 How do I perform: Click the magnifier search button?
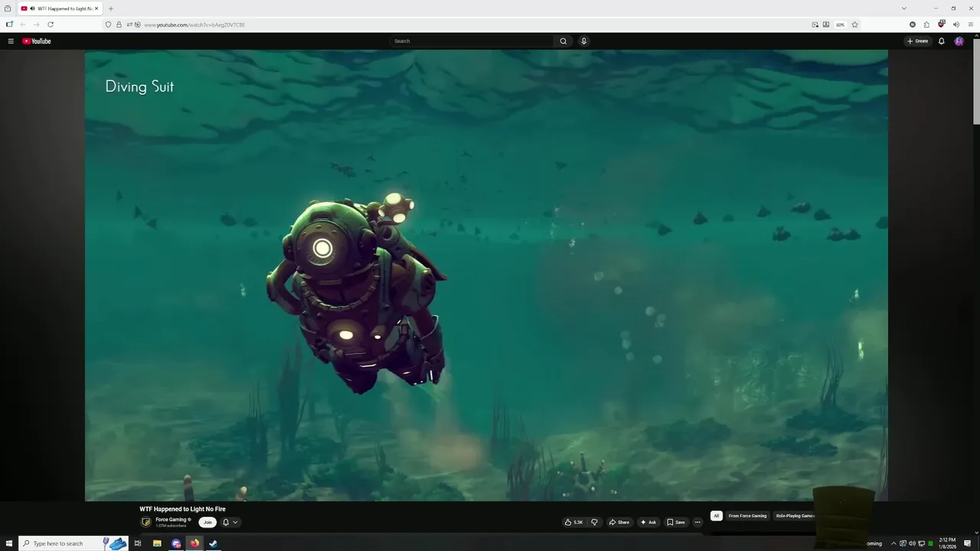click(563, 41)
